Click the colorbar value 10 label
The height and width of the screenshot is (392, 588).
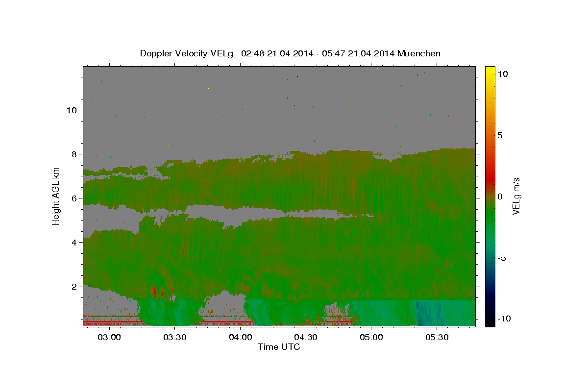pos(502,73)
